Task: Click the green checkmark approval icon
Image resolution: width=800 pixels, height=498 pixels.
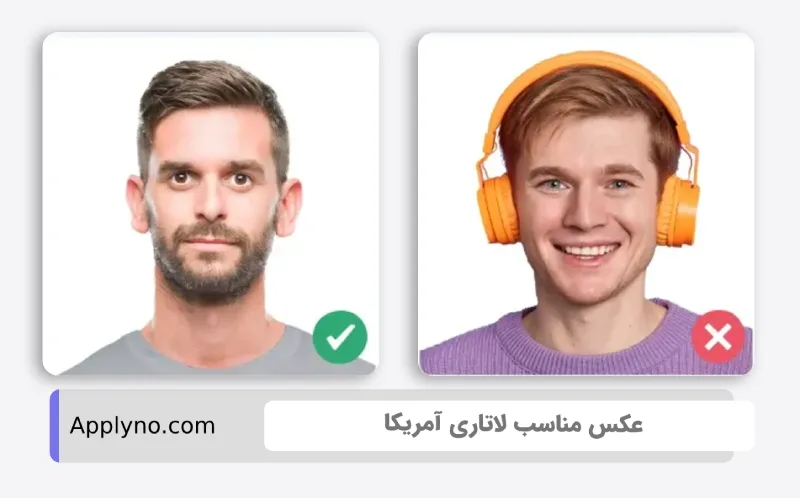Action: [x=340, y=337]
